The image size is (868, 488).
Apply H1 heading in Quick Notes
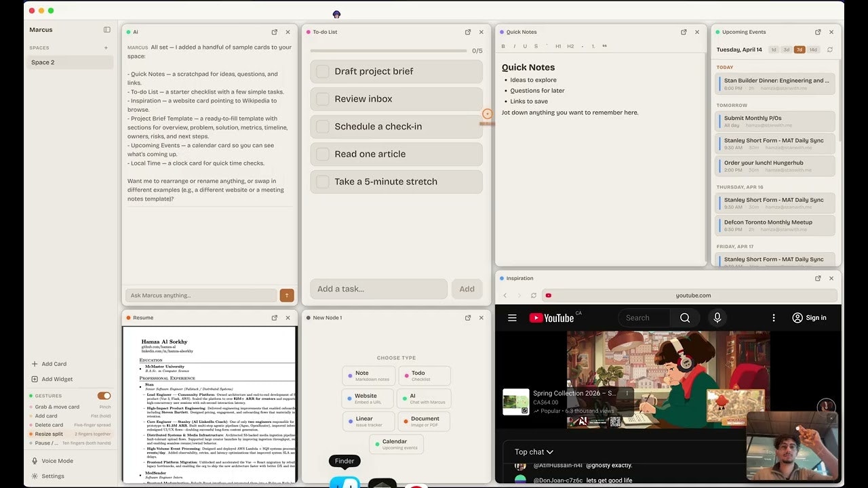pyautogui.click(x=558, y=46)
